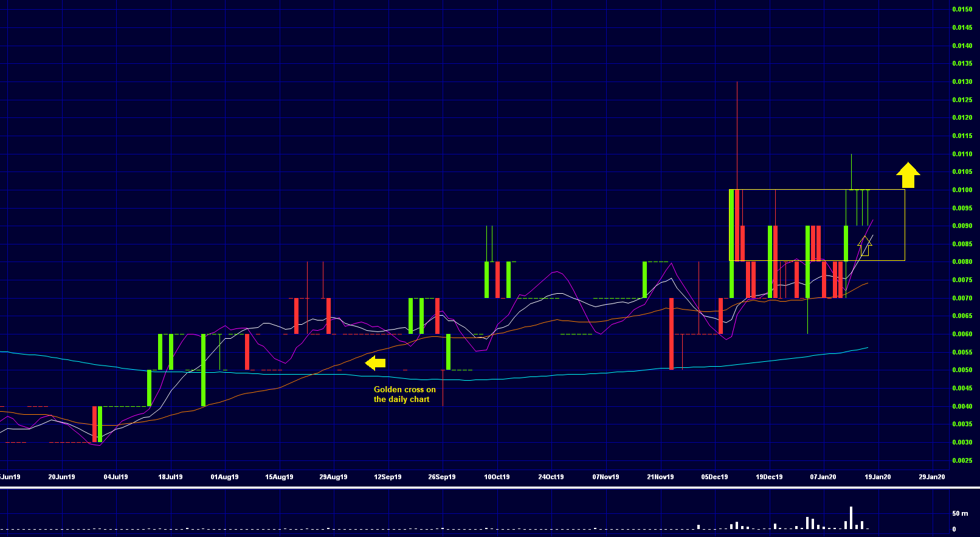Click the 0.0025 price axis label

[962, 460]
